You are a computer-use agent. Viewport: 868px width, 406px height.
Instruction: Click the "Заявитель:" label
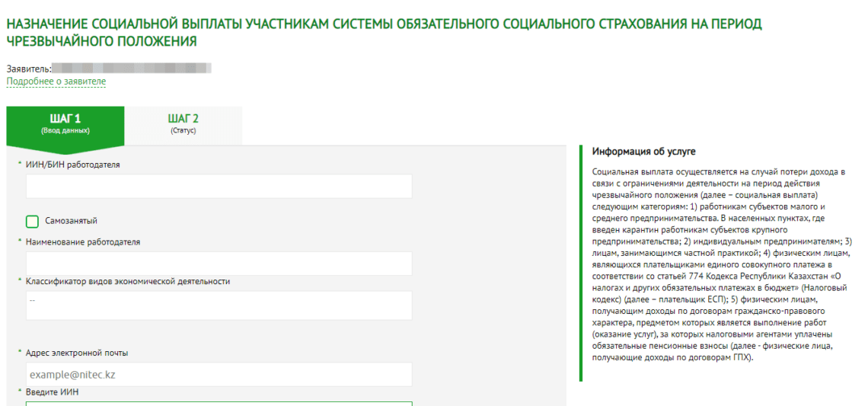tap(29, 69)
